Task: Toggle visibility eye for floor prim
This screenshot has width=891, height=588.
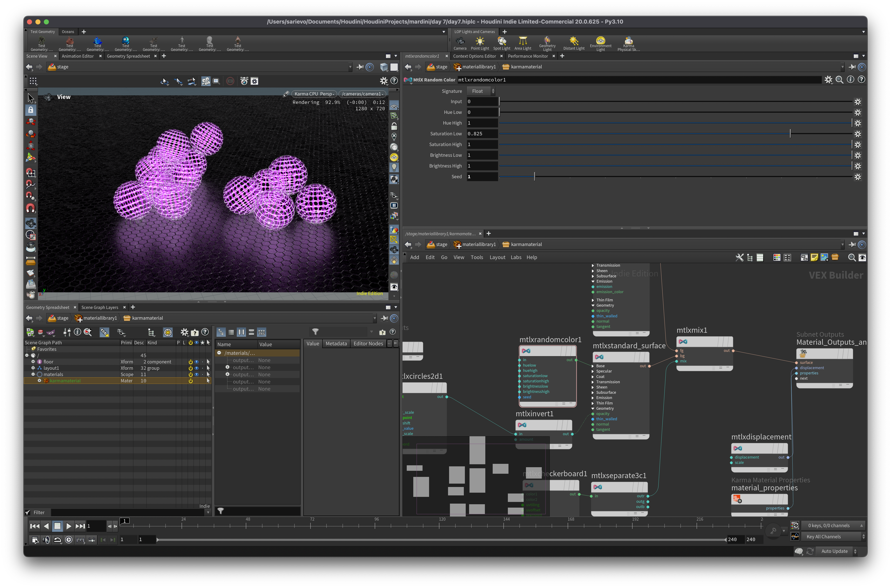Action: tap(196, 362)
